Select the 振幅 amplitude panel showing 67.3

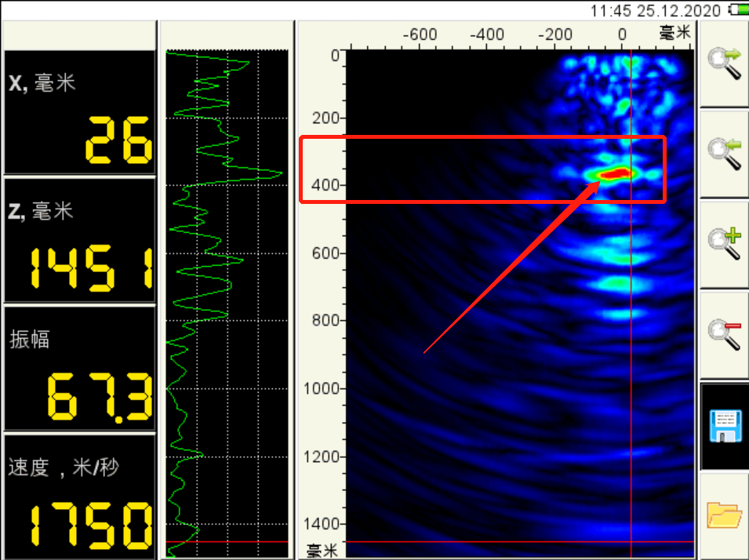tap(79, 368)
